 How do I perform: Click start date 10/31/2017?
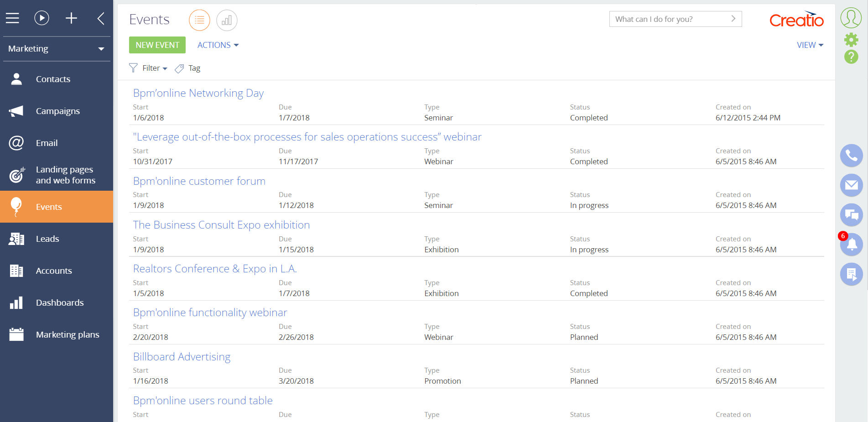coord(152,162)
